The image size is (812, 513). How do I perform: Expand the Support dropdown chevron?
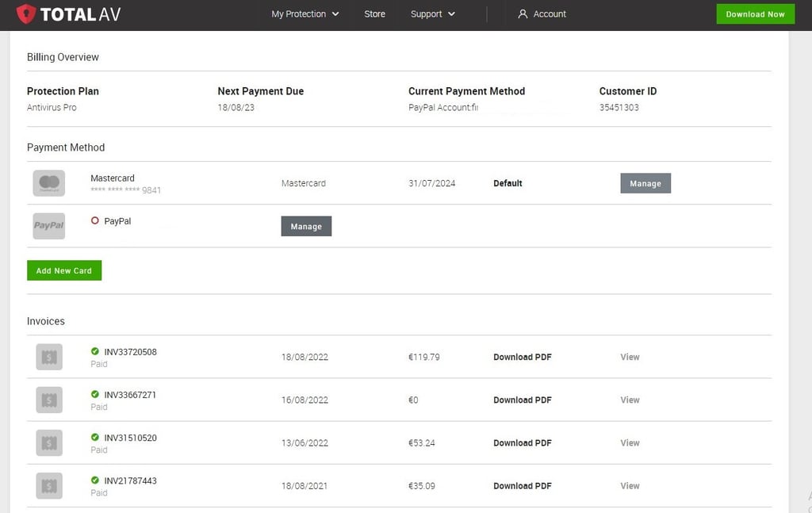451,14
